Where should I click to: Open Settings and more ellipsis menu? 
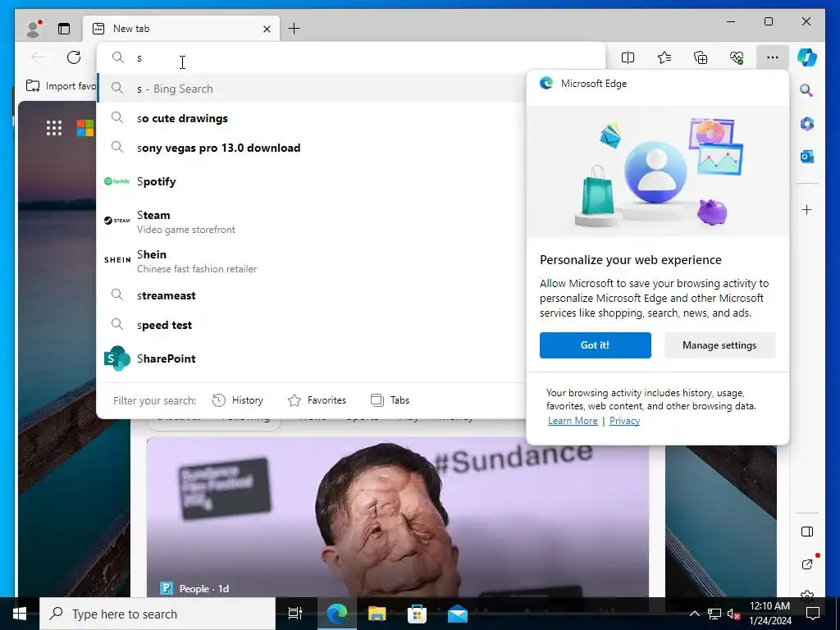[x=773, y=57]
